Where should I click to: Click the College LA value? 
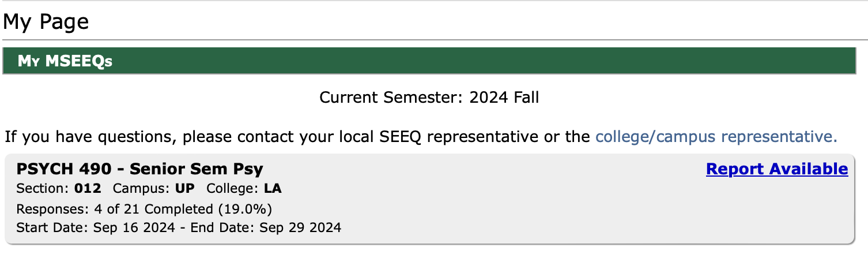[x=273, y=189]
